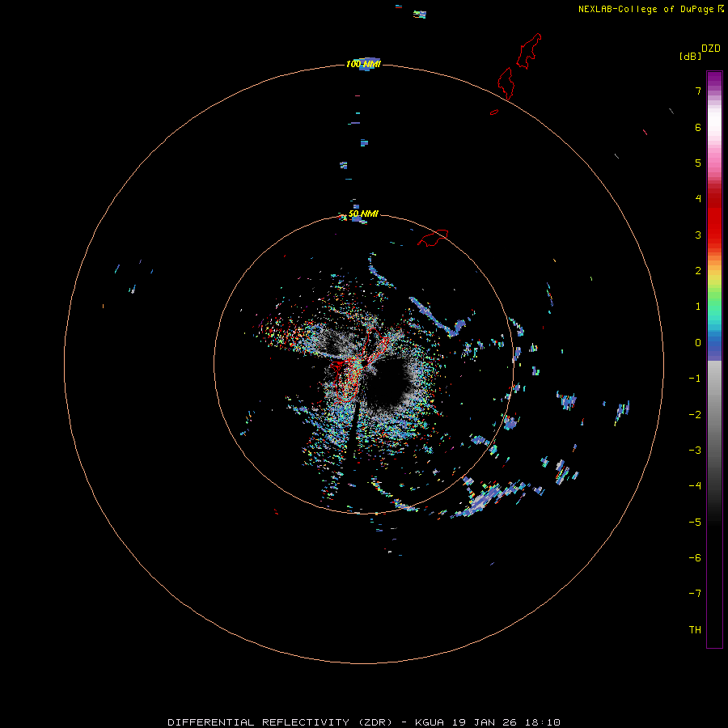Image resolution: width=728 pixels, height=728 pixels.
Task: Click the 100 NMI range ring label
Action: [x=363, y=64]
